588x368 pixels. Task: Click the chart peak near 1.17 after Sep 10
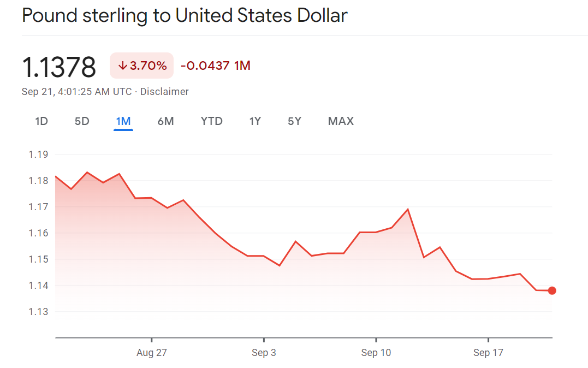point(408,209)
